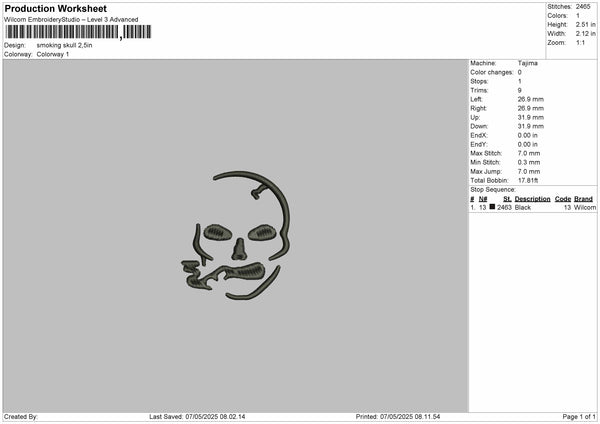Click the Down value 31.9 mm

tap(531, 126)
